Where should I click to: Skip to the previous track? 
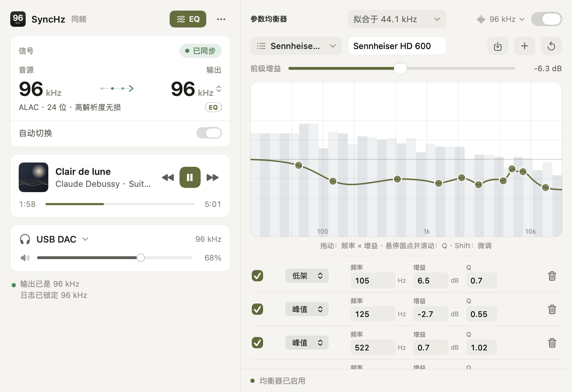(x=168, y=177)
